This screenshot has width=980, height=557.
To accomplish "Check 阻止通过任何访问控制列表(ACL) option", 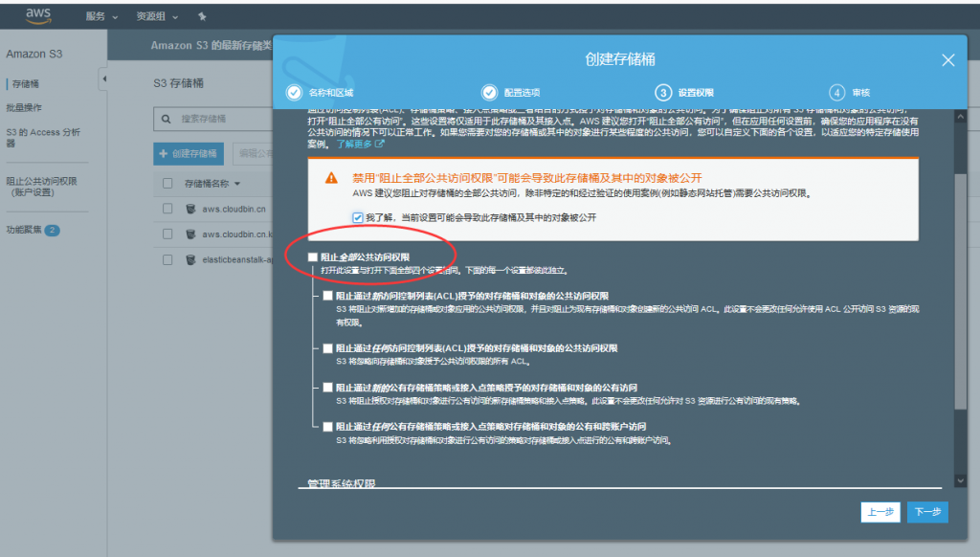I will pos(327,348).
